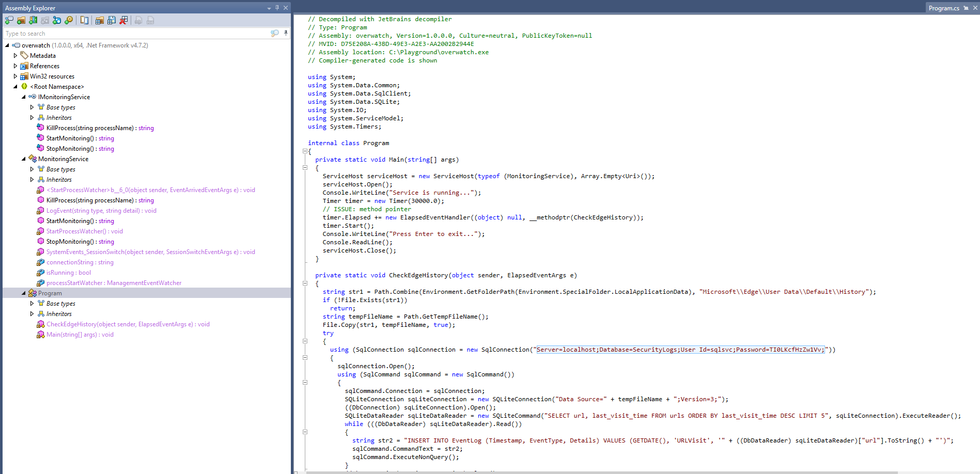Open Assembly Explorer window position dropdown
This screenshot has width=980, height=474.
(269, 8)
